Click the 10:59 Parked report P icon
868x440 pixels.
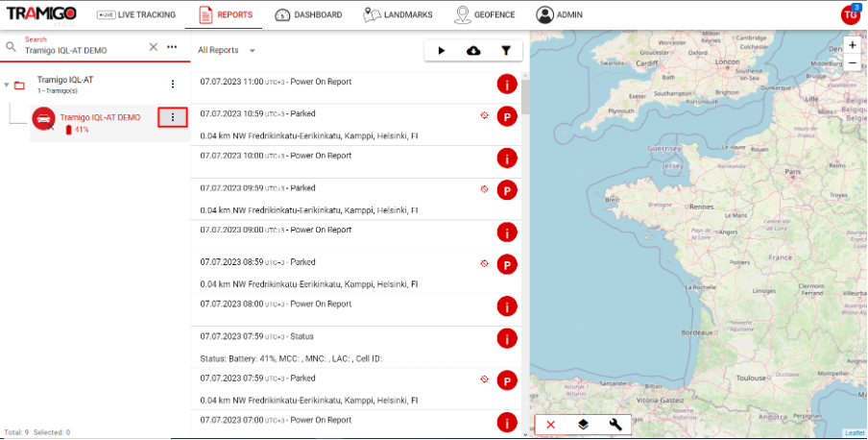click(x=507, y=116)
